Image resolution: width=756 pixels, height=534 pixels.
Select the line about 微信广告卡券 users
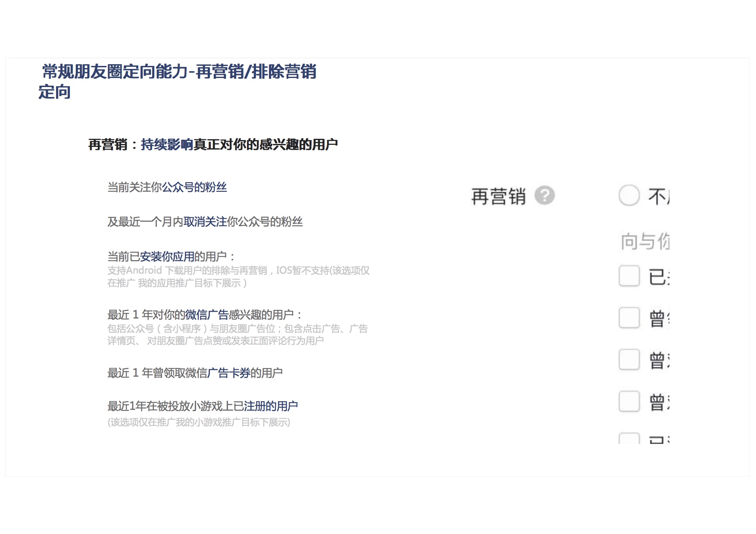195,373
